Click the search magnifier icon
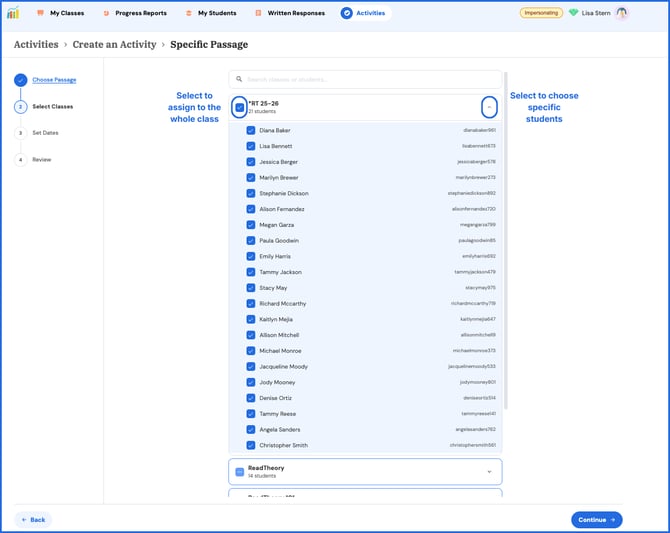The height and width of the screenshot is (533, 670). click(239, 79)
